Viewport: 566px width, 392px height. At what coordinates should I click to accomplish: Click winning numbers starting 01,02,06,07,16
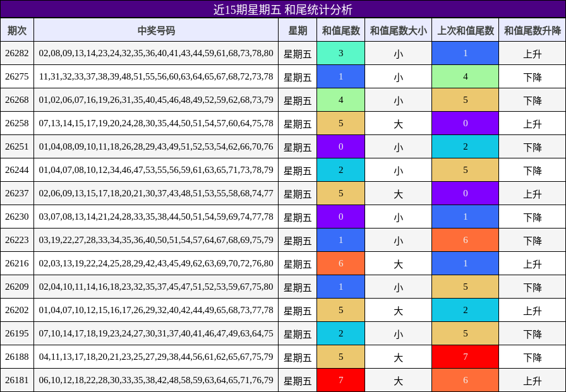click(156, 100)
